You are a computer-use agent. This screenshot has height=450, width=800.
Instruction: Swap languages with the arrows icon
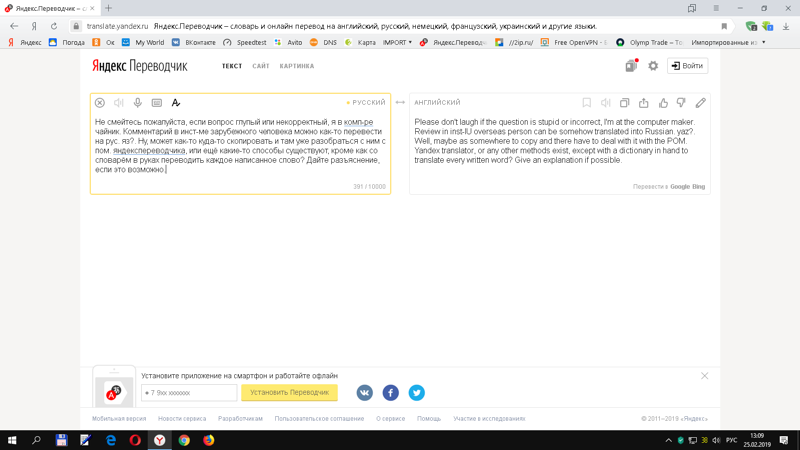pos(400,103)
